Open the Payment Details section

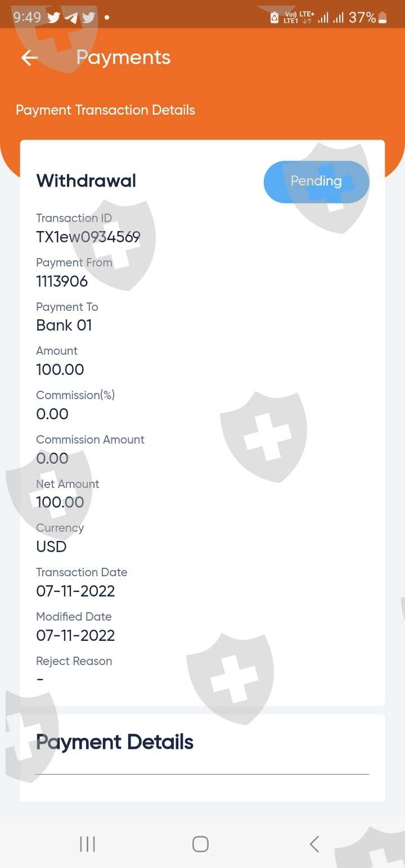pos(115,742)
